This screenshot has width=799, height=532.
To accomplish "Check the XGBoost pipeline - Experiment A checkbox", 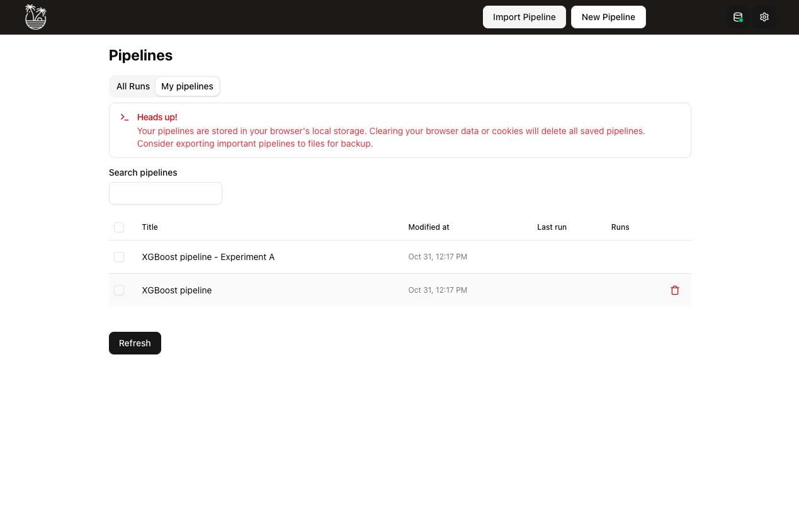I will (119, 257).
